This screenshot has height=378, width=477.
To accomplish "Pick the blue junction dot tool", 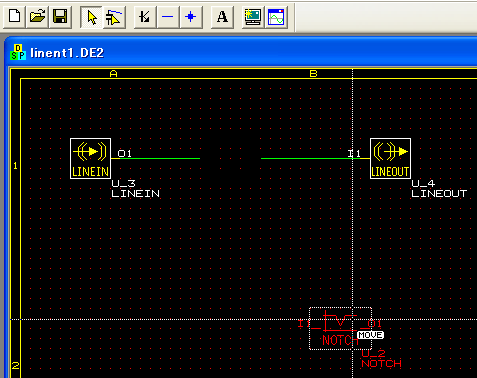I will click(191, 17).
